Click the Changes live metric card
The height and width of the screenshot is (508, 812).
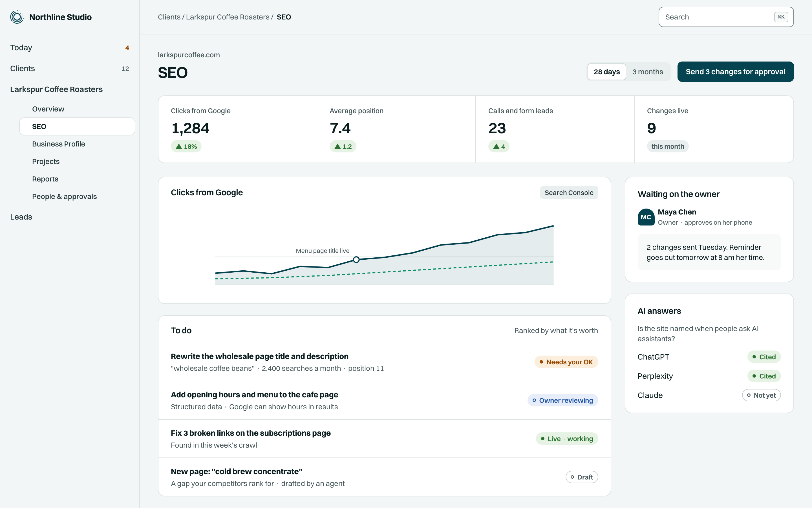pos(714,129)
